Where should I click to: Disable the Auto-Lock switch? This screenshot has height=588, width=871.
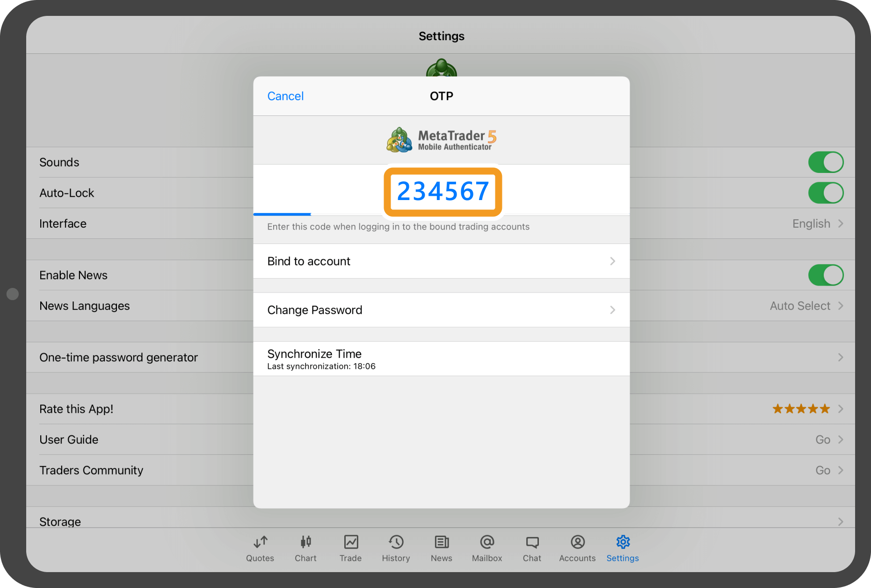pos(826,193)
